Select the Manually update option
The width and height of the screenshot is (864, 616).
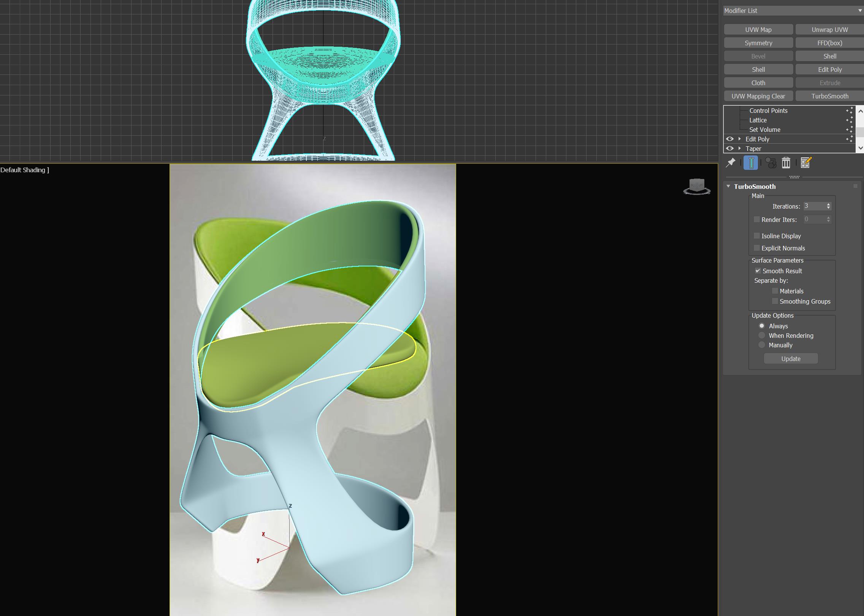761,345
